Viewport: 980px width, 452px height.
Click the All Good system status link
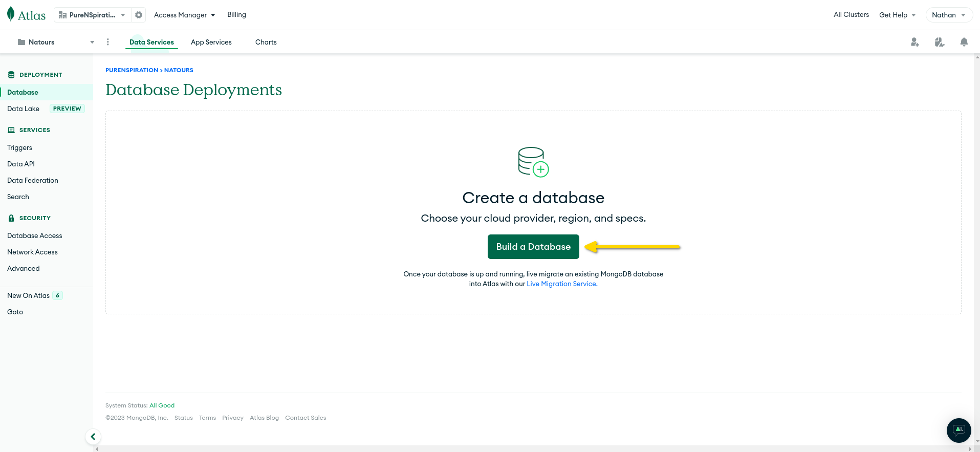162,405
